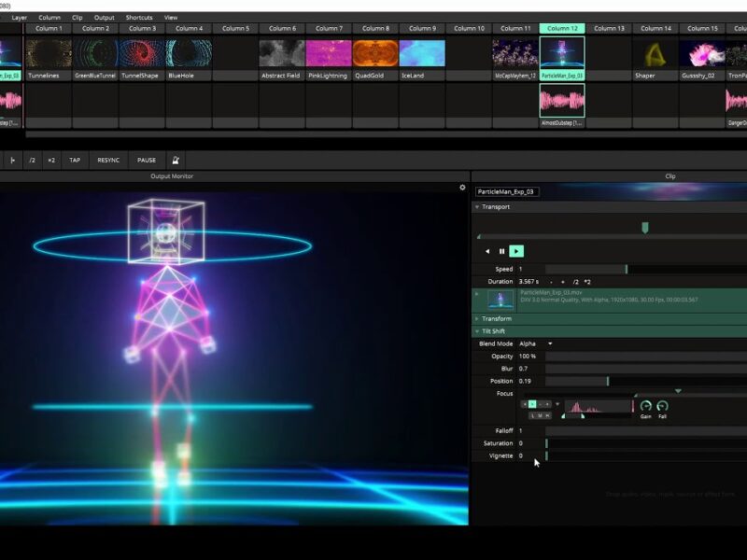Play the clip backwards
747x560 pixels.
(486, 251)
